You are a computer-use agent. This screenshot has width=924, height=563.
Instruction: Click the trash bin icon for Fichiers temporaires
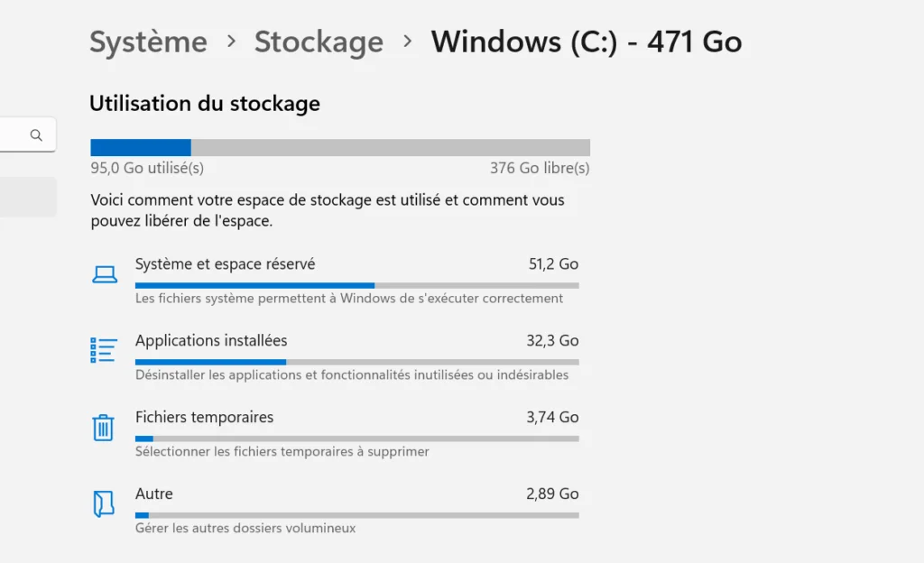click(104, 427)
